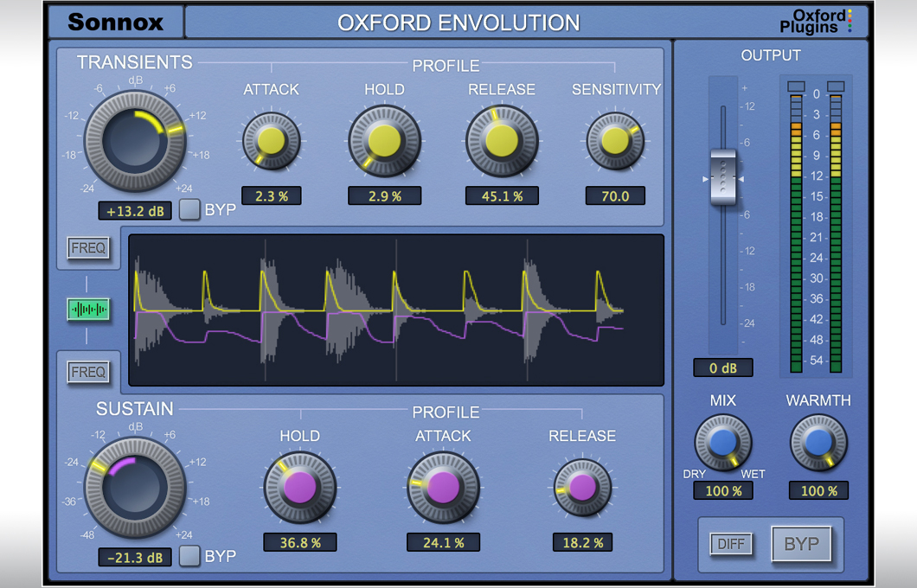
Task: Select the 2.9 % hold value field
Action: point(384,195)
